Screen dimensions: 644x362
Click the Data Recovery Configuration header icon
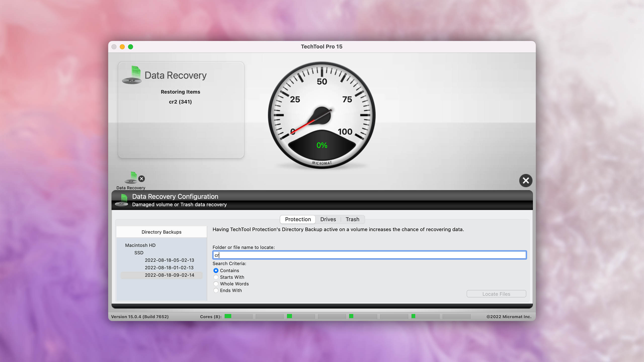(x=122, y=200)
